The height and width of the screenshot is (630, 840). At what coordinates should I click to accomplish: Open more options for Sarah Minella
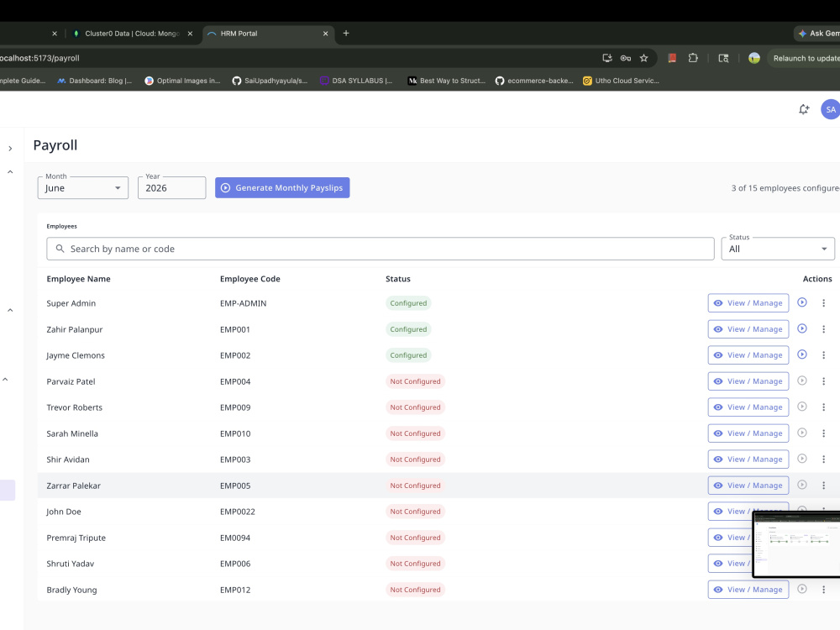coord(823,433)
